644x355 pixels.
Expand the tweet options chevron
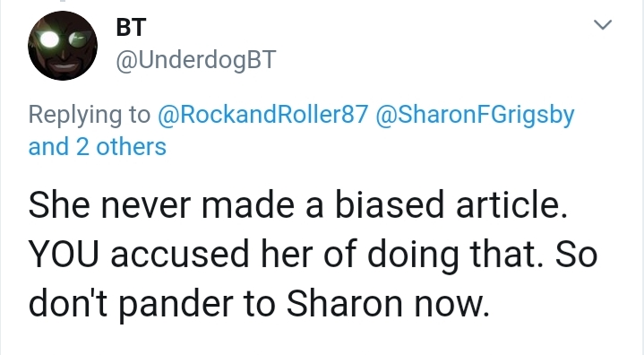603,25
